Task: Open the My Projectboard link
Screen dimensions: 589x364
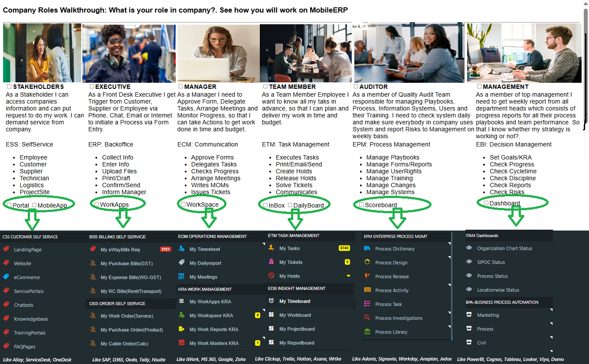Action: pos(297,329)
